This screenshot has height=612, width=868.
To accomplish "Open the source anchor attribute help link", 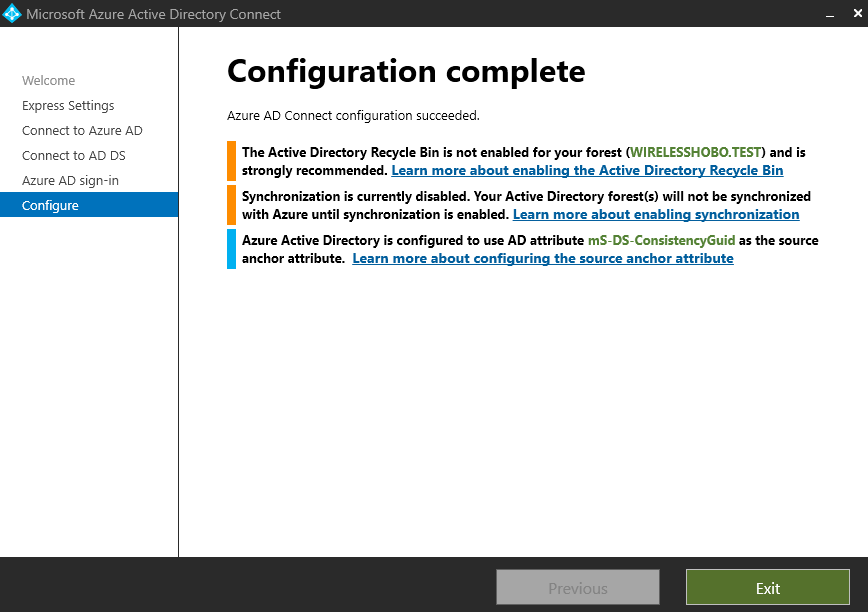I will click(x=543, y=259).
